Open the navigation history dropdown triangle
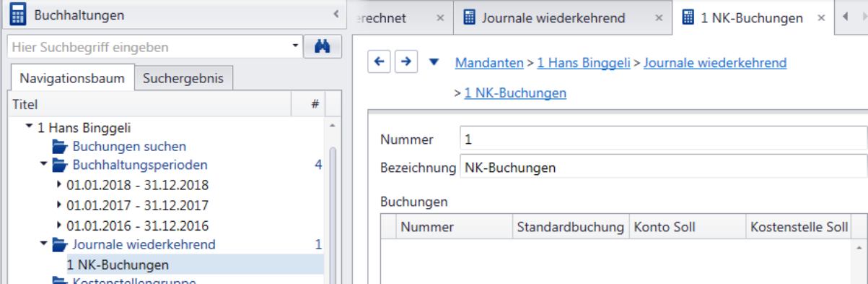 (x=434, y=62)
